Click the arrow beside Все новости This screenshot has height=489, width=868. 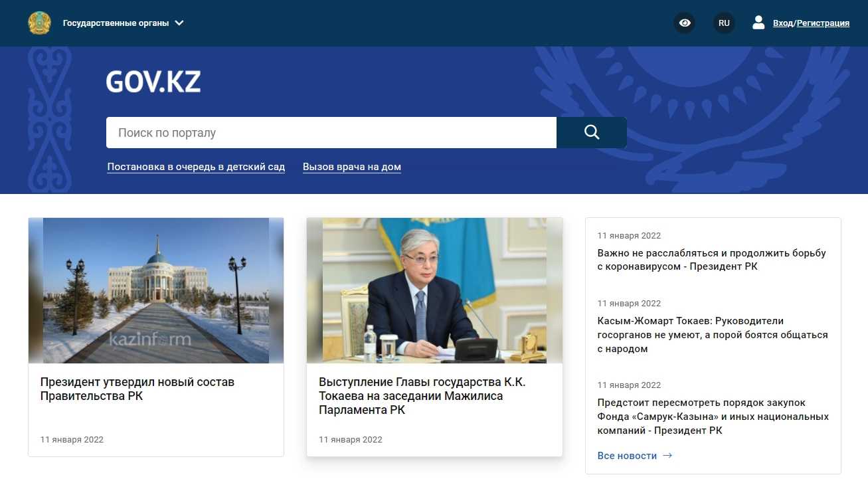point(667,456)
